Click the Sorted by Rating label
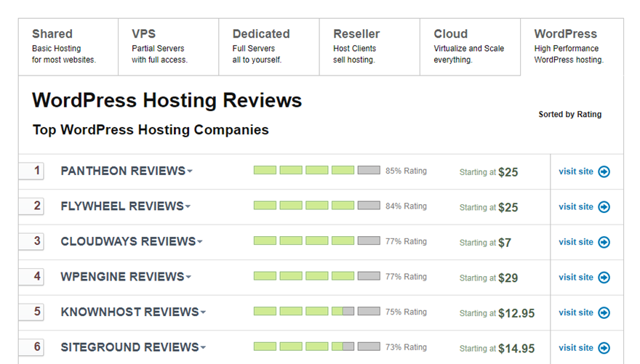Screen dimensions: 640x364 pos(569,115)
